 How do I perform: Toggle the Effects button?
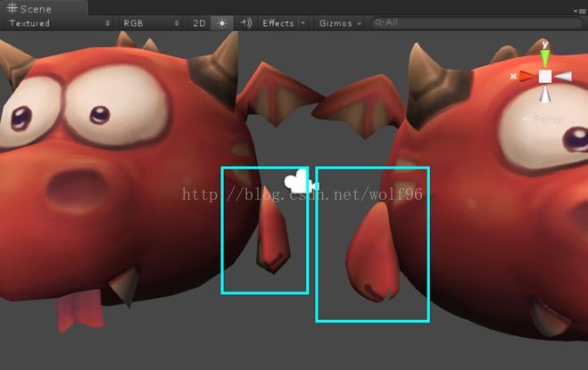277,23
